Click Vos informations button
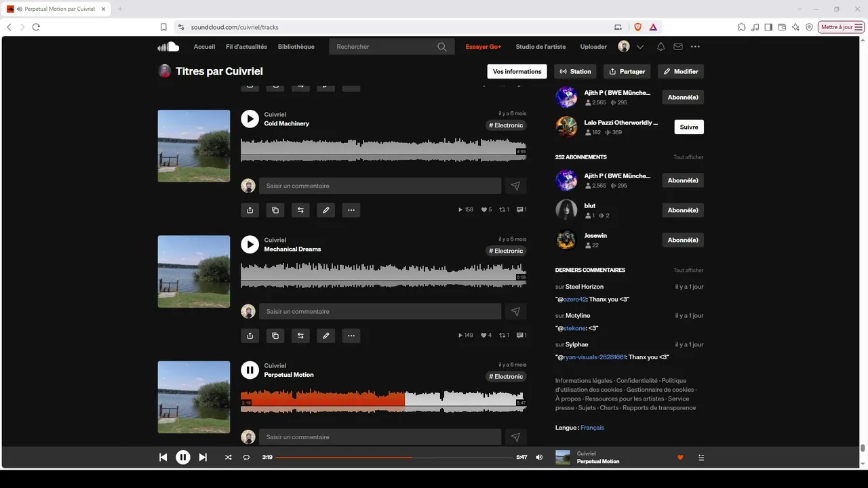 click(517, 71)
